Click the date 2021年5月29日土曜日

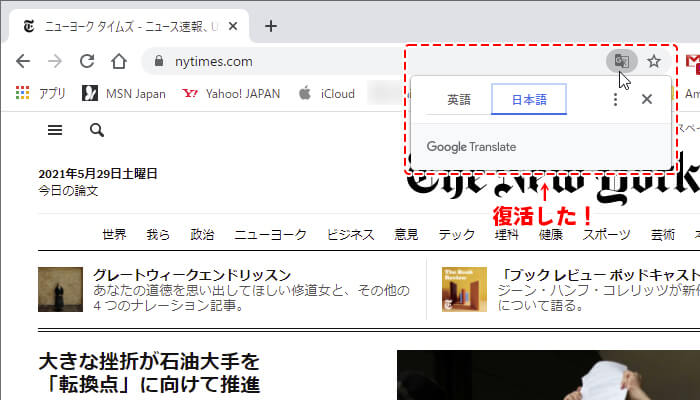point(98,174)
